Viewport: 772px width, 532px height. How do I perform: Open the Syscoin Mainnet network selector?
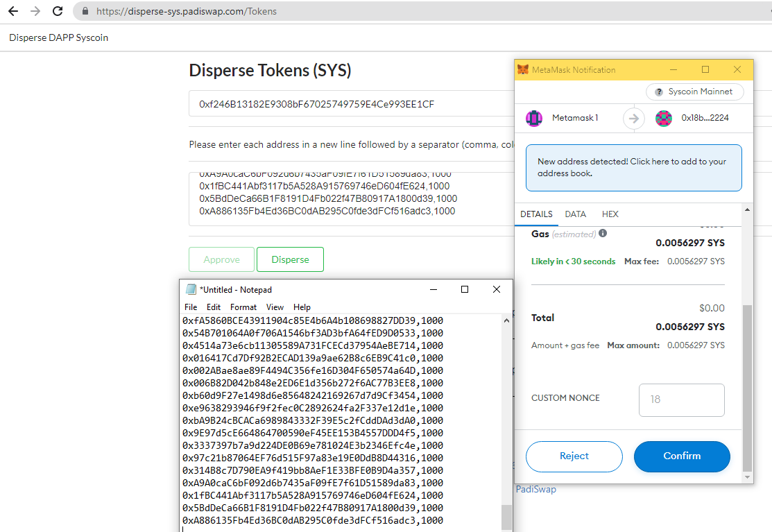pyautogui.click(x=695, y=92)
